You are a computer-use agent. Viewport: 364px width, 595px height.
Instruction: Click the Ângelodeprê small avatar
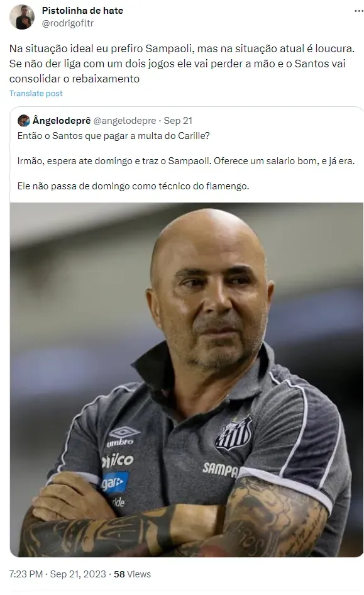23,121
